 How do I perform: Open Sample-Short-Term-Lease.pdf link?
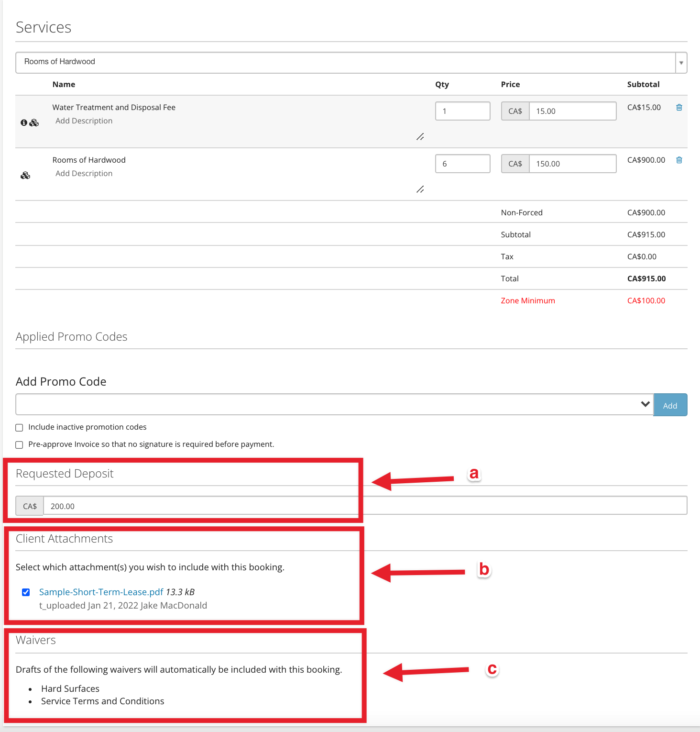[101, 592]
